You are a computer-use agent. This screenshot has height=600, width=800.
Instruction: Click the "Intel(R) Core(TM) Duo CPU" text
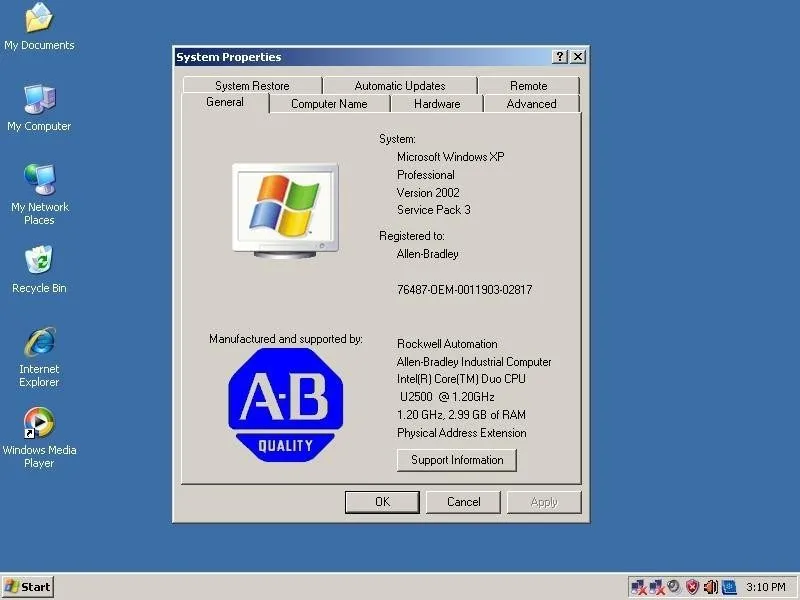coord(461,379)
